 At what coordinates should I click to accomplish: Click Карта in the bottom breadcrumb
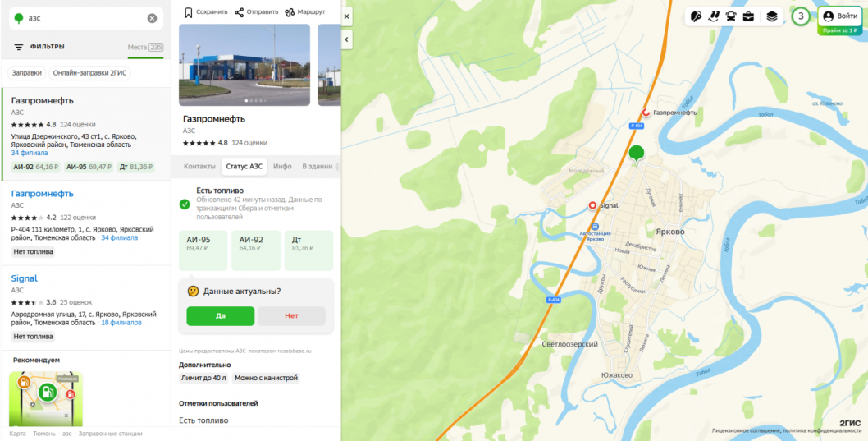point(18,434)
